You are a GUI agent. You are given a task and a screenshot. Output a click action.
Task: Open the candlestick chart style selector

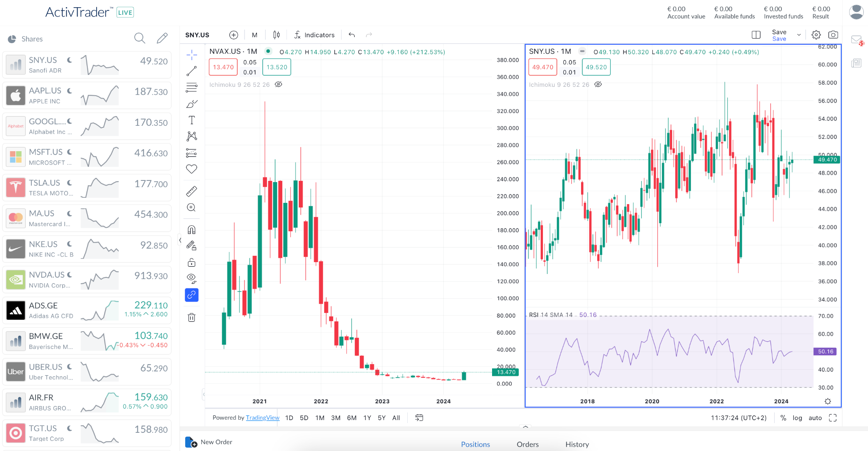point(276,35)
